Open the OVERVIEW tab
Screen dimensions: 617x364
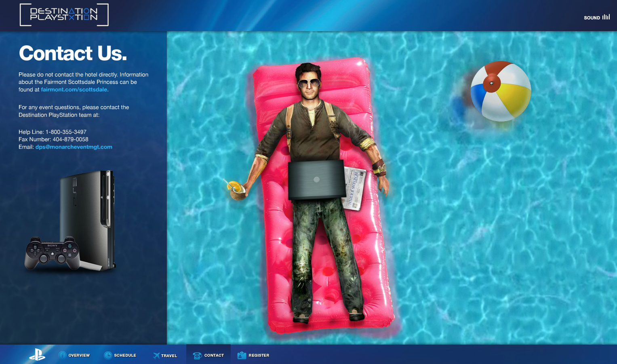(x=74, y=355)
